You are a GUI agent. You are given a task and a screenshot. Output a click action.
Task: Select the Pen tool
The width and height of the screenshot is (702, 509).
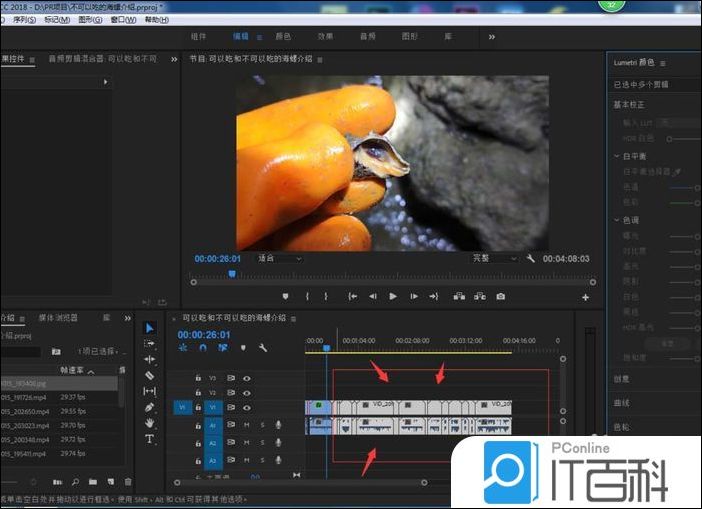click(150, 407)
